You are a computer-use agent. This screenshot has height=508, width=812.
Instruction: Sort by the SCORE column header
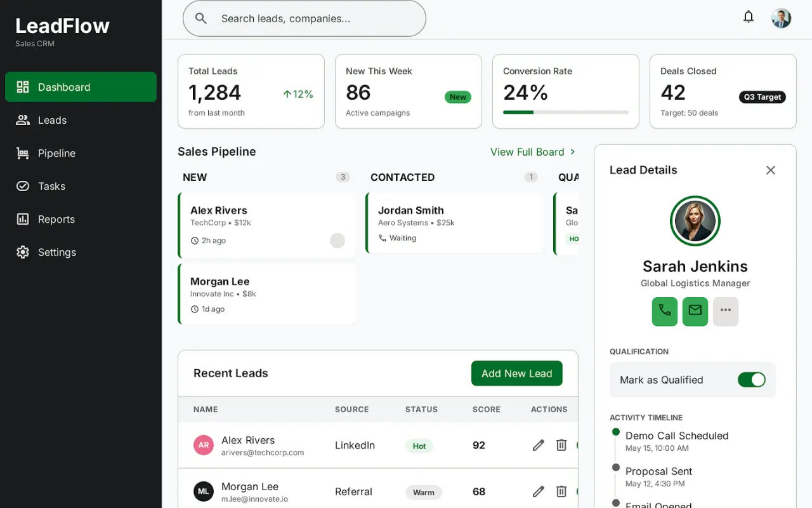click(487, 410)
